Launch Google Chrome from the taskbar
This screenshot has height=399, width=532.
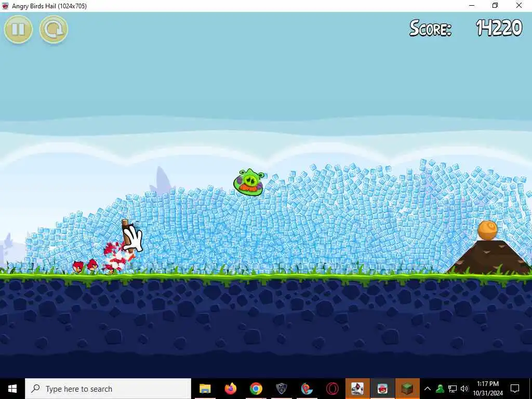coord(256,389)
